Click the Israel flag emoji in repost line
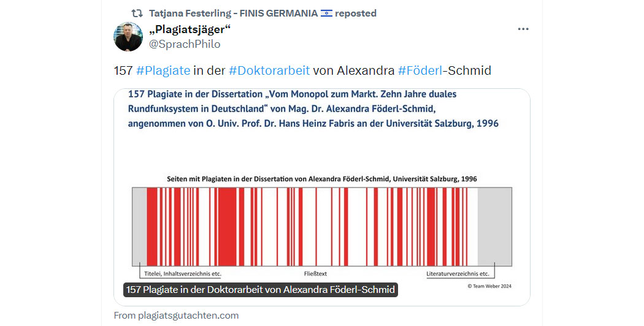Screen dimensions: 644x326 [x=326, y=13]
